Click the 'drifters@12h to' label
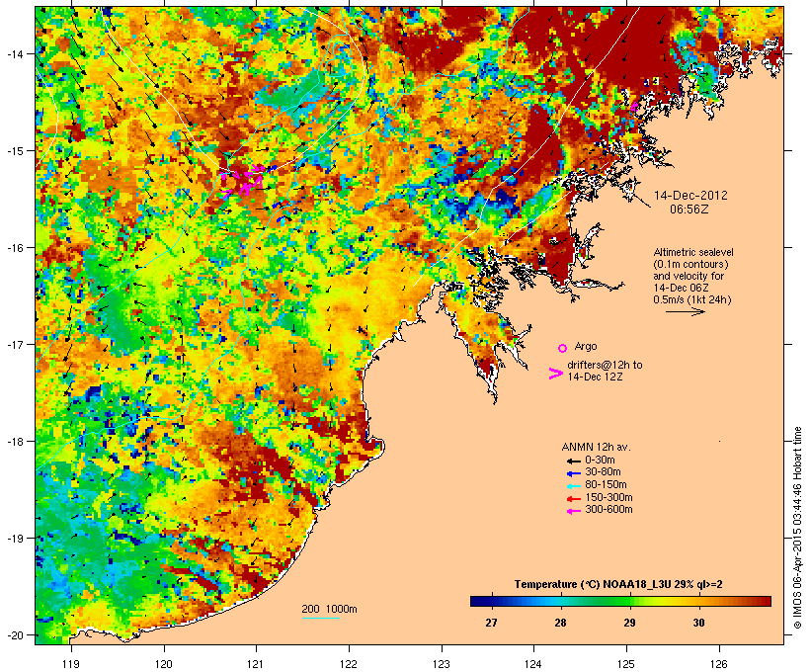810x672 pixels. point(605,365)
